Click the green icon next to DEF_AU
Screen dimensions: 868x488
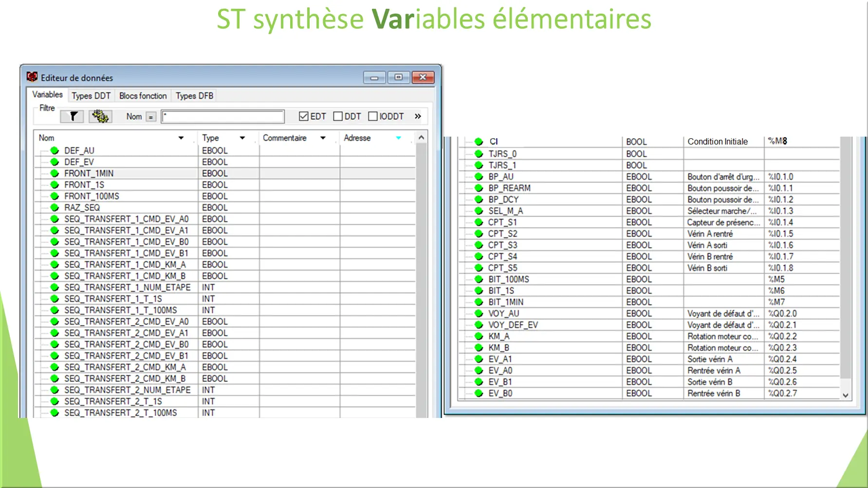[54, 150]
